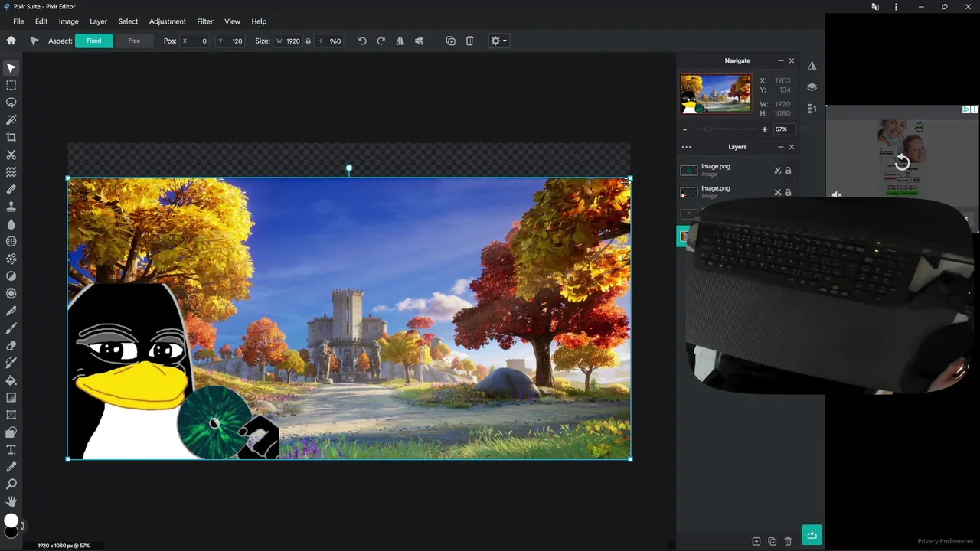Select the Text tool

(11, 450)
